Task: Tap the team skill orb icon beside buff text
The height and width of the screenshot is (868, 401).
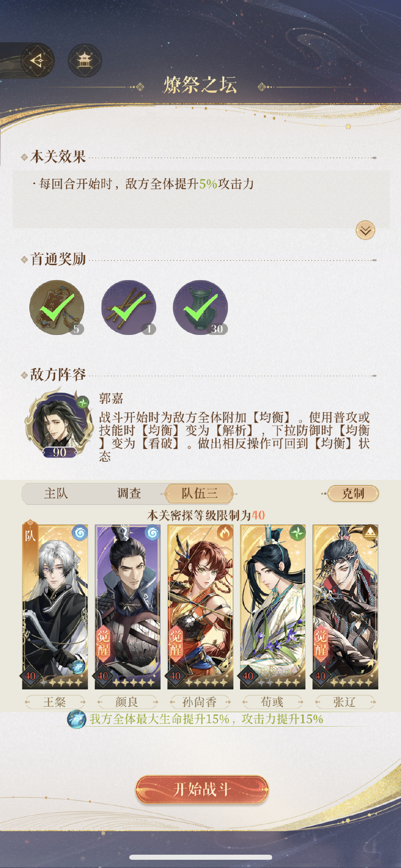Action: pos(77,719)
